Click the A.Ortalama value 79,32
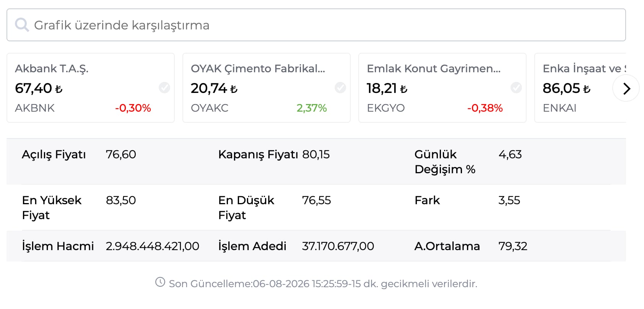644x309 pixels. pos(513,246)
